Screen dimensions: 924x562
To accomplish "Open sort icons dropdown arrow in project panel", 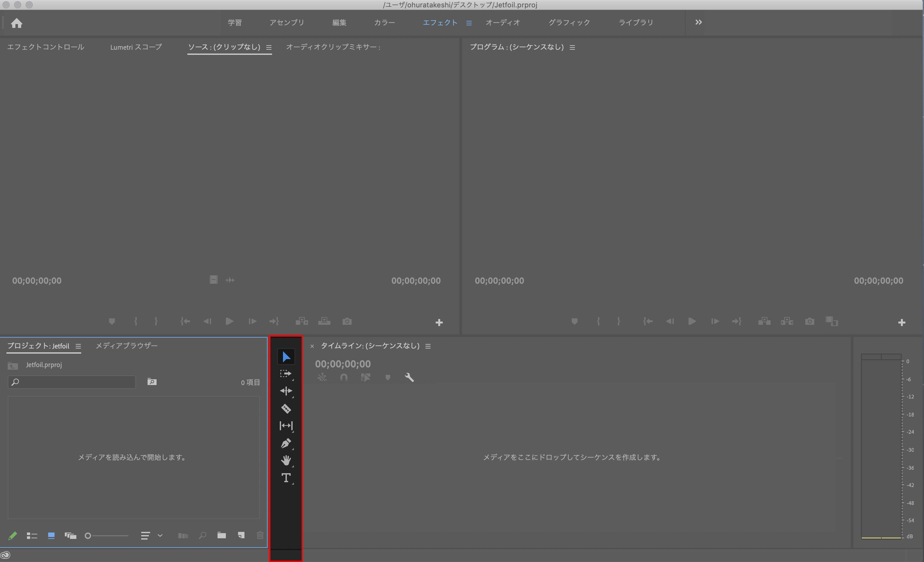I will click(160, 535).
